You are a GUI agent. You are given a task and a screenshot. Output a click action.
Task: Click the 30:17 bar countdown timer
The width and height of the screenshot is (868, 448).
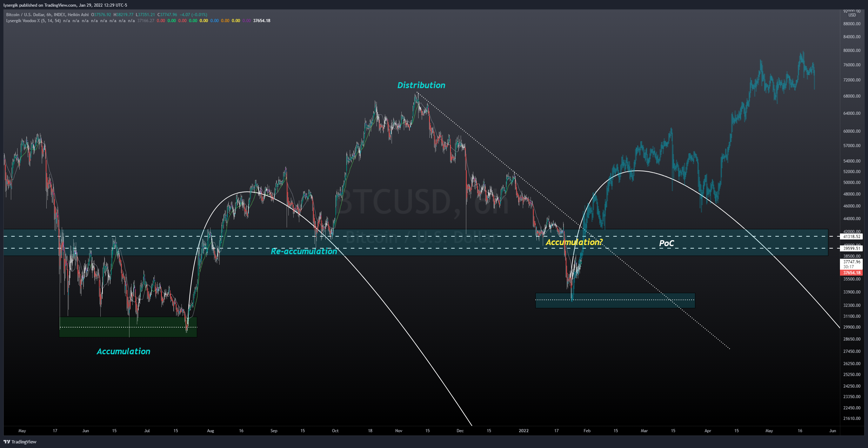click(x=849, y=267)
